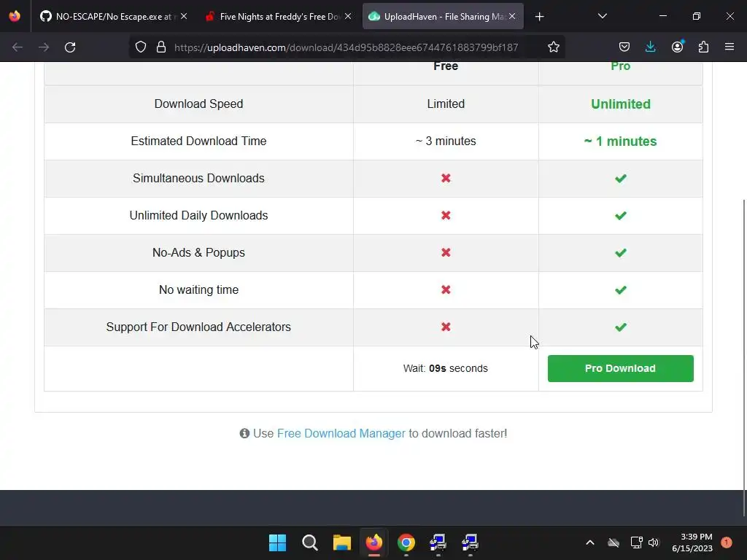Viewport: 747px width, 560px height.
Task: Open Firefox account menu
Action: (677, 47)
